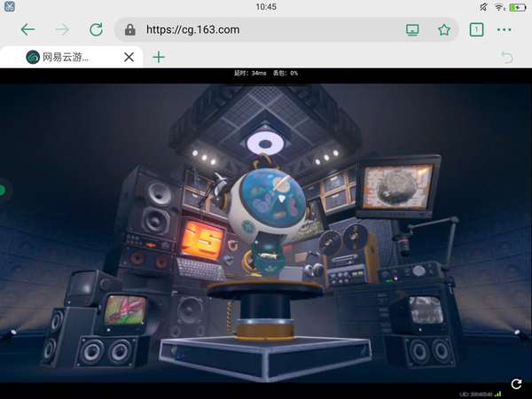Tap the Wi-Fi status icon
Image resolution: width=532 pixels, height=399 pixels.
(499, 7)
